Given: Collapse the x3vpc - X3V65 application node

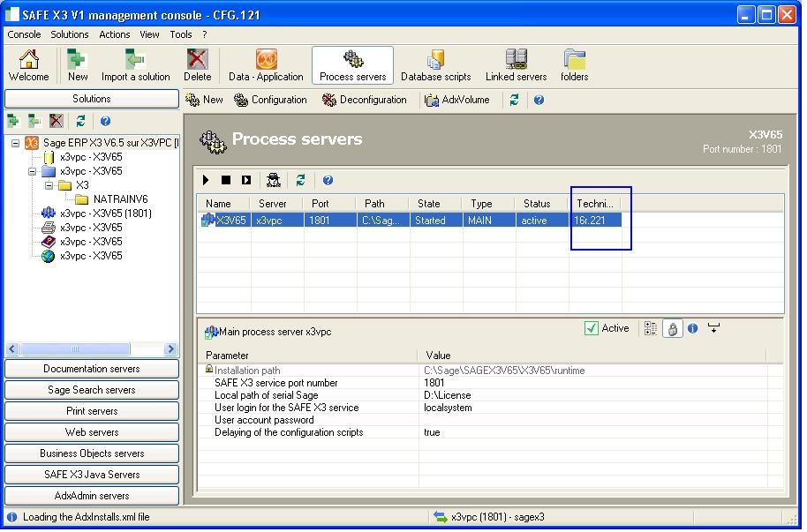Looking at the screenshot, I should (32, 171).
